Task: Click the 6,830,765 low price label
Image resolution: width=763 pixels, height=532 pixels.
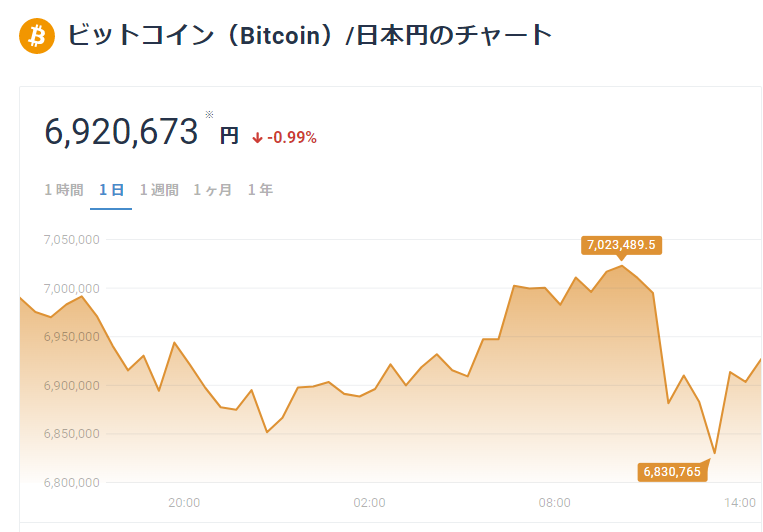Action: point(671,471)
